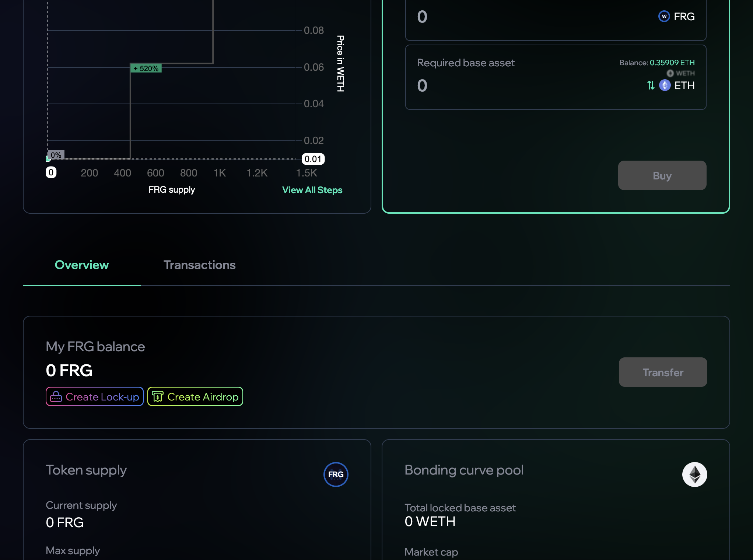Click the FRG token icon in amount field
This screenshot has width=753, height=560.
664,17
